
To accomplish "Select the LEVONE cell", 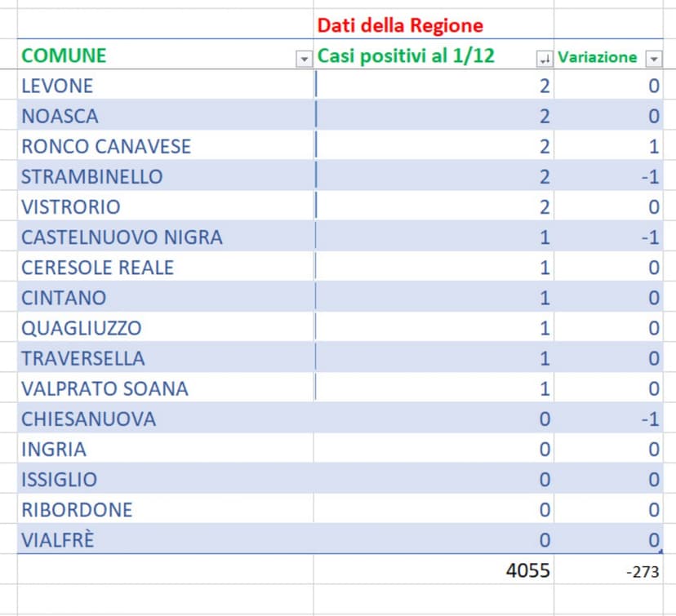I will click(57, 86).
